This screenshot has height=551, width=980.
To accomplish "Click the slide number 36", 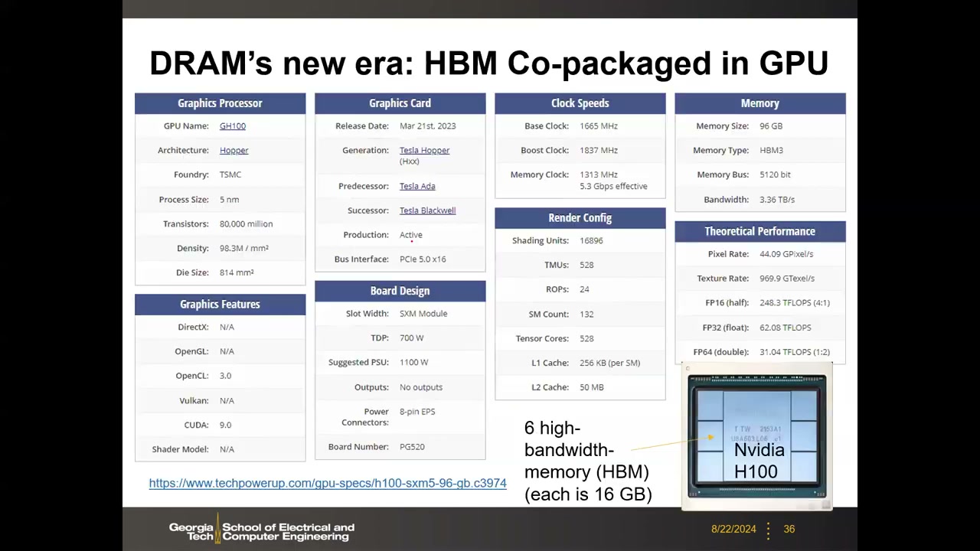I will click(x=789, y=529).
